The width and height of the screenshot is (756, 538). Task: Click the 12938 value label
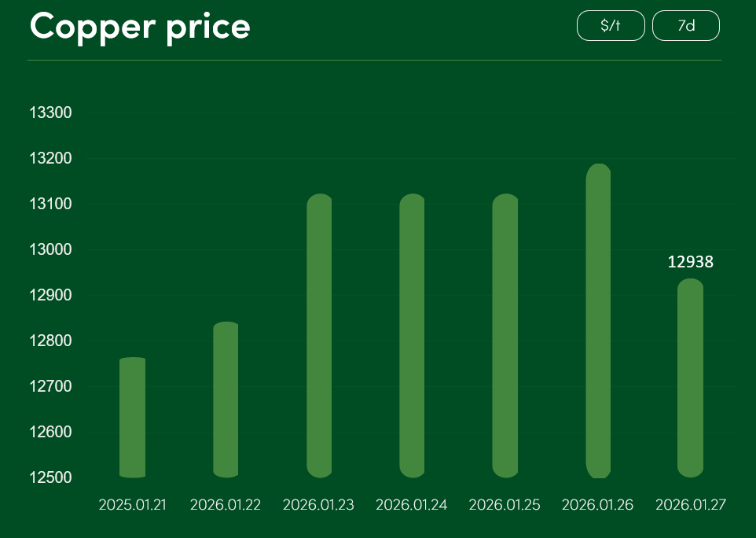[690, 262]
